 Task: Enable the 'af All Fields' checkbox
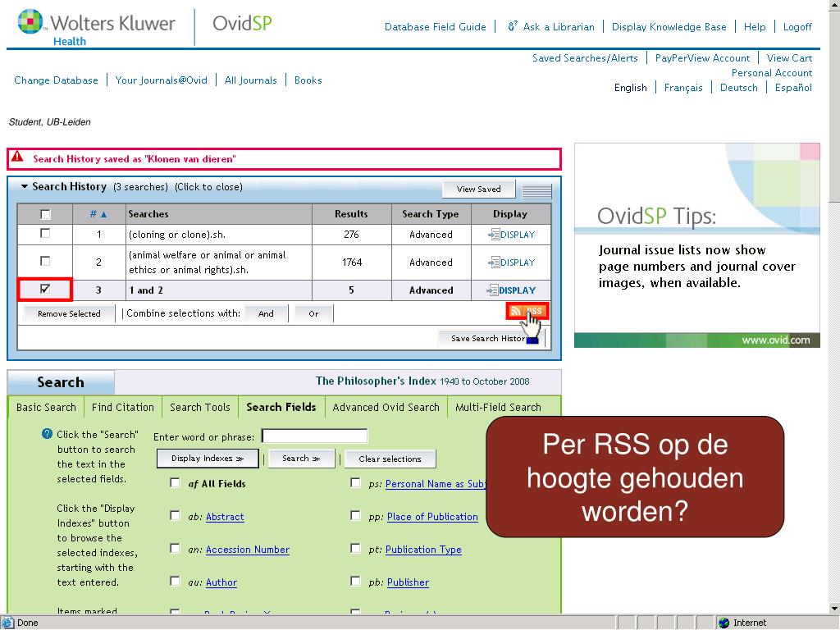[175, 482]
